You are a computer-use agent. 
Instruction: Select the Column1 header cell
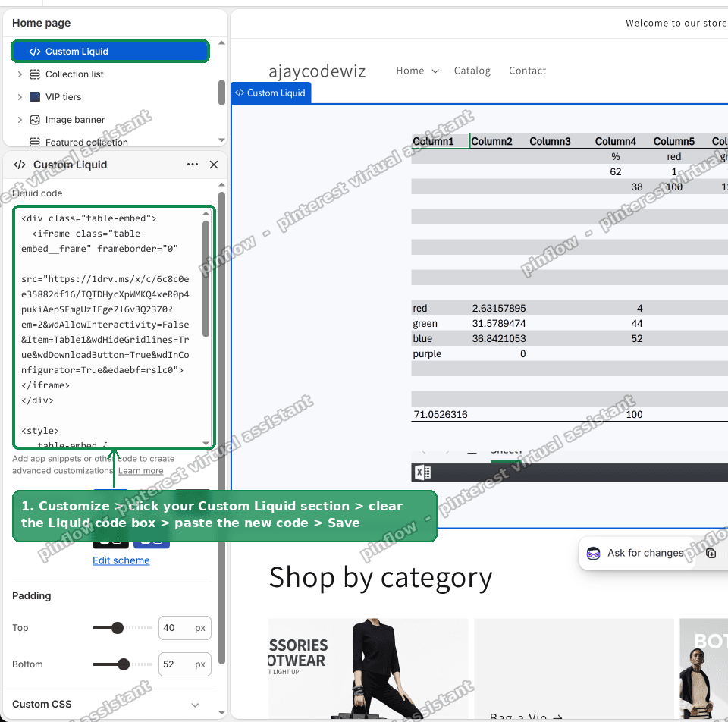440,141
